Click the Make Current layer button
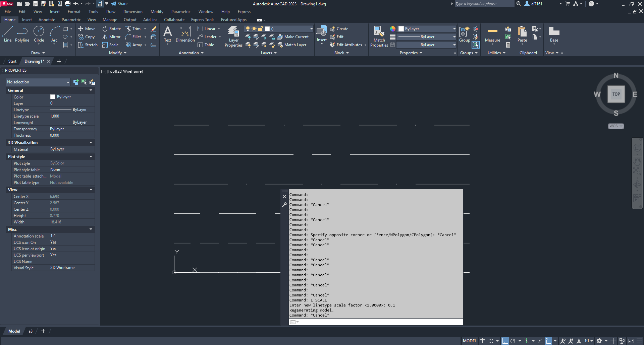The width and height of the screenshot is (644, 345). (x=293, y=37)
